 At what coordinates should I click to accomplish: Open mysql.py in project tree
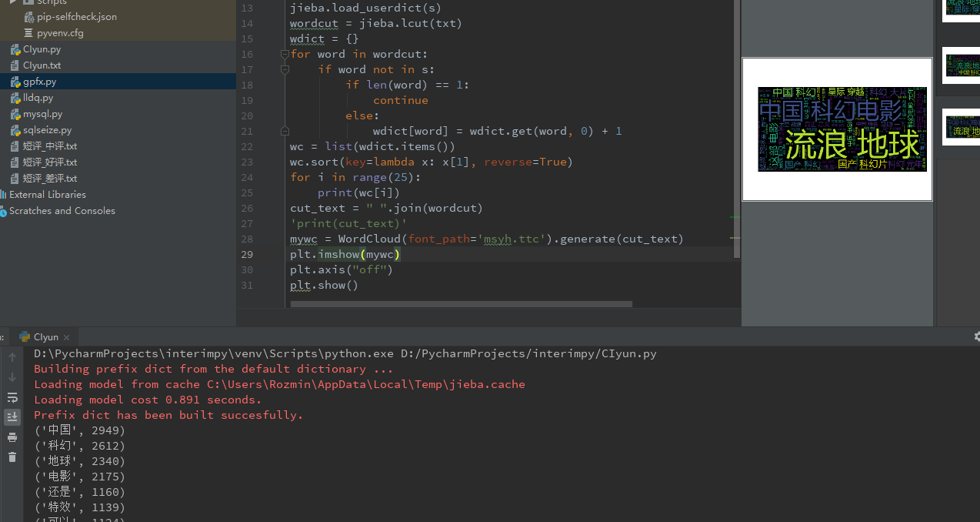click(42, 114)
